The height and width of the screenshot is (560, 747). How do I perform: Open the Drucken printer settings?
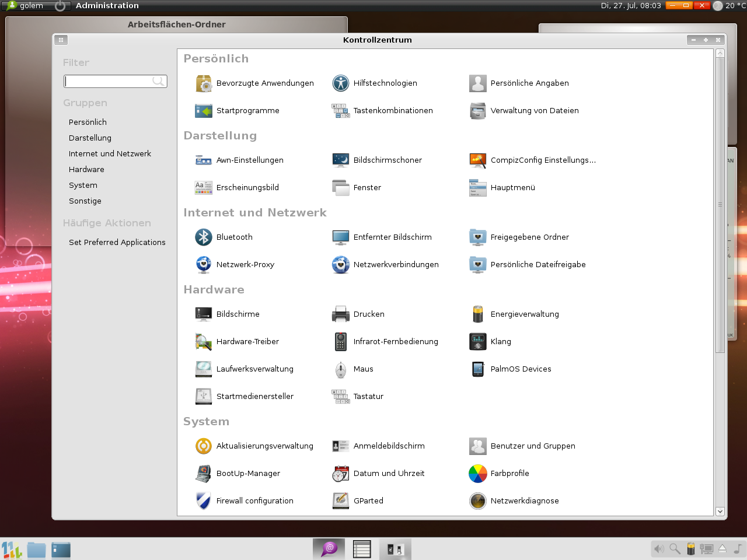(340, 314)
